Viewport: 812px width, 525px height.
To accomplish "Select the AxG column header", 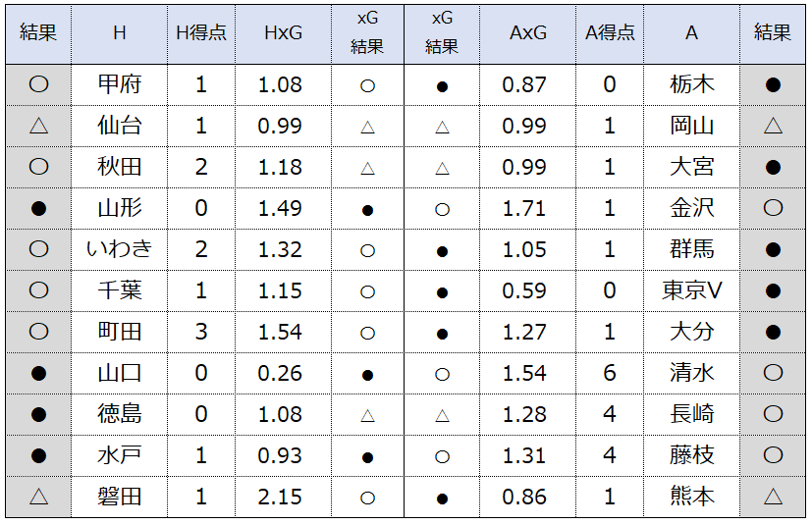I will (x=527, y=33).
